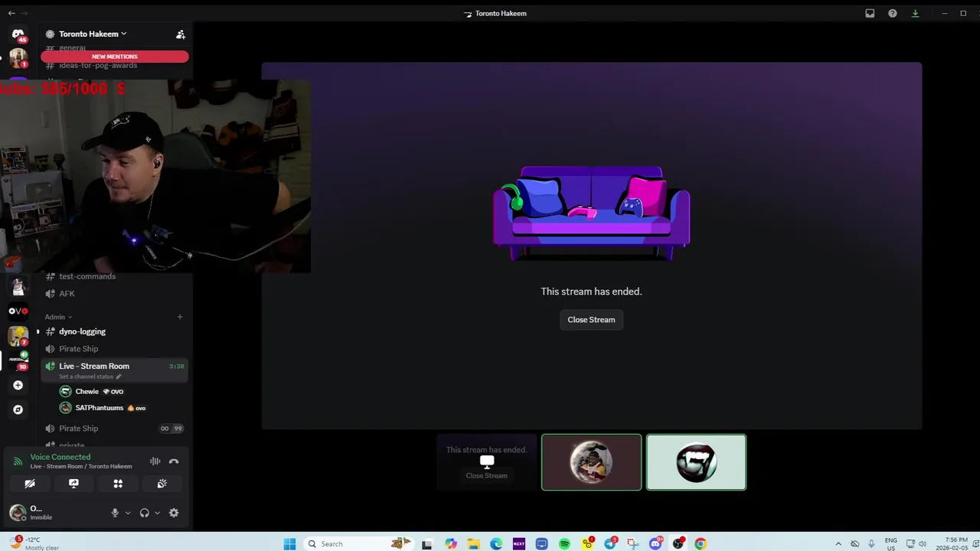
Task: Open ENG US language switcher
Action: 891,544
